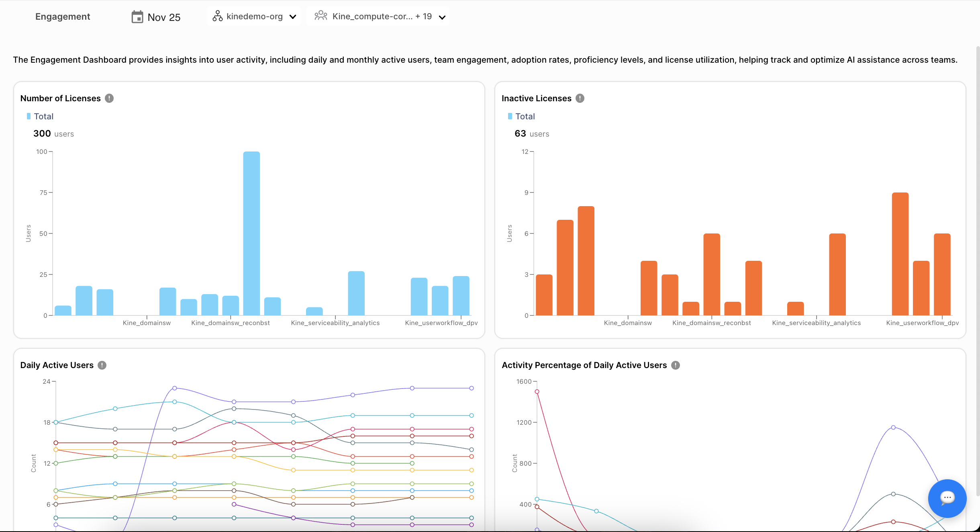Open the info tooltip for Inactive Licenses
Viewport: 980px width, 532px height.
pos(580,98)
